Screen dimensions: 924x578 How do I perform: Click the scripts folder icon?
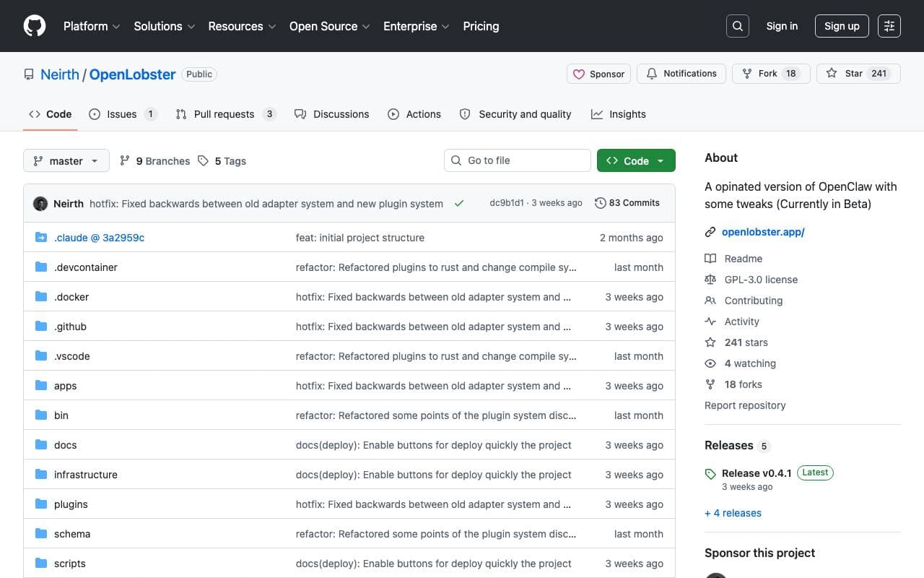pos(41,564)
